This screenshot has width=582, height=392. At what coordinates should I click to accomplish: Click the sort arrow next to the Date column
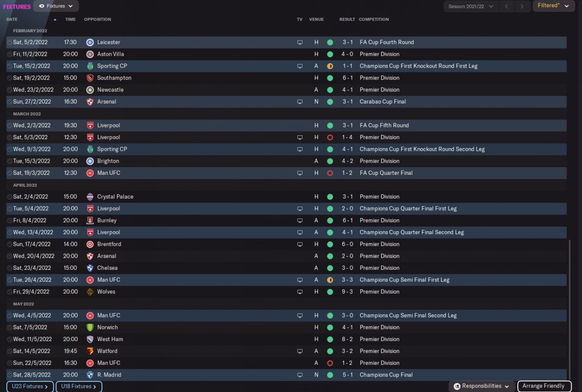click(55, 20)
